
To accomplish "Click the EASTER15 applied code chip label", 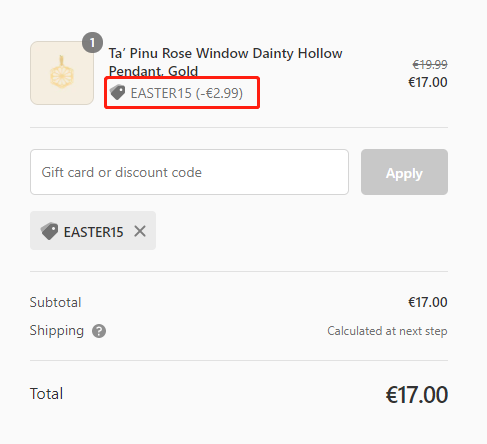I will 93,232.
